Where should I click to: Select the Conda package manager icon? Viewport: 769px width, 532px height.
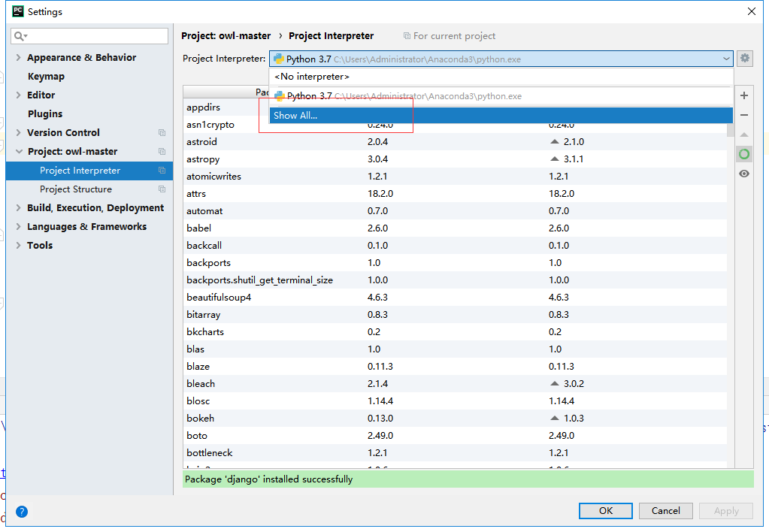pyautogui.click(x=743, y=153)
